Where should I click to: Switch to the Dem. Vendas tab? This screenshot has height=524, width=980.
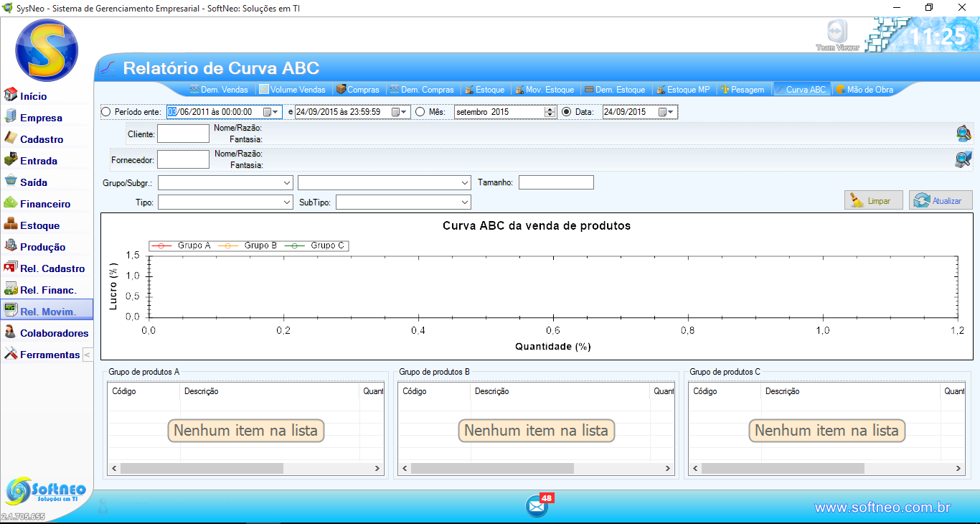point(219,90)
